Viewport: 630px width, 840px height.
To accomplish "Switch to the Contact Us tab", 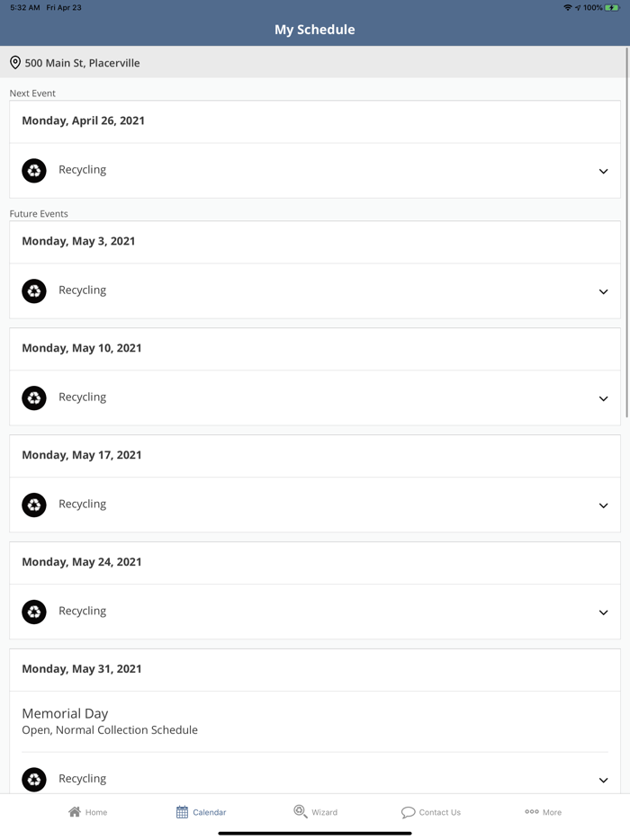I will (x=431, y=812).
